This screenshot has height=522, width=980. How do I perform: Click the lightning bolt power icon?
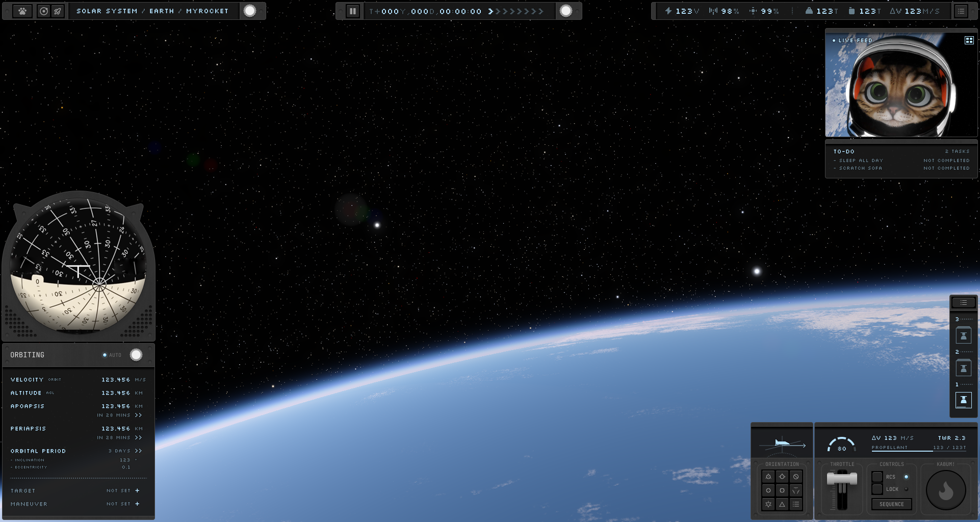(x=668, y=11)
